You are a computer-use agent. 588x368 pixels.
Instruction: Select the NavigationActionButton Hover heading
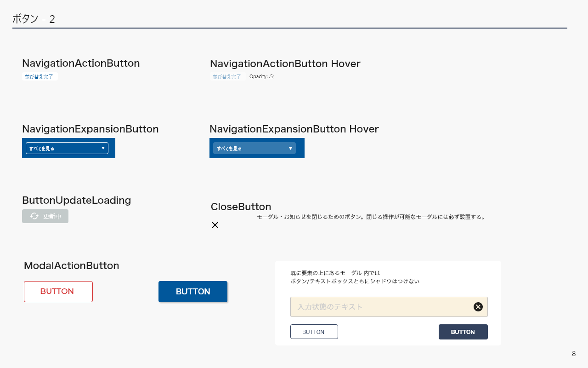285,63
